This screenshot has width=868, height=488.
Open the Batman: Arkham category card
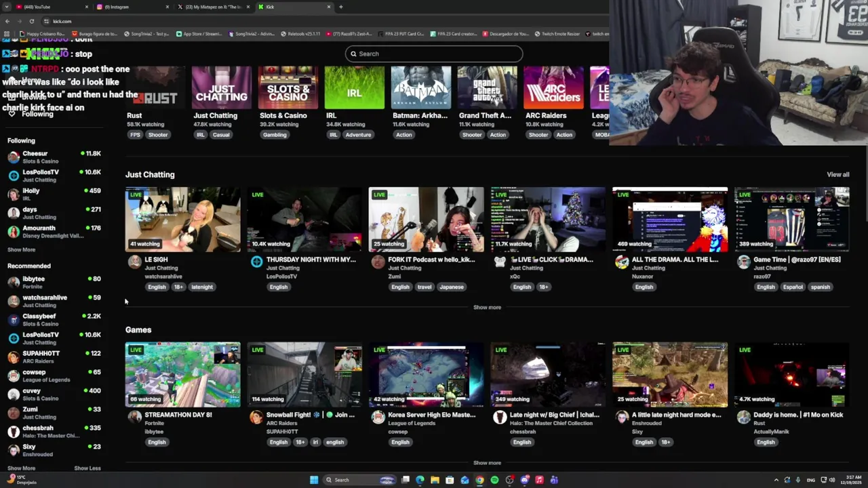coord(420,88)
